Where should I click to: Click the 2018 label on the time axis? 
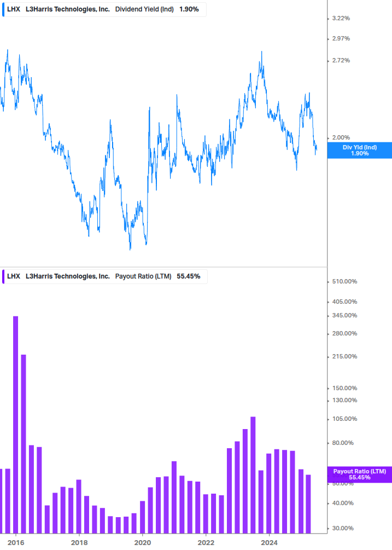(x=79, y=543)
